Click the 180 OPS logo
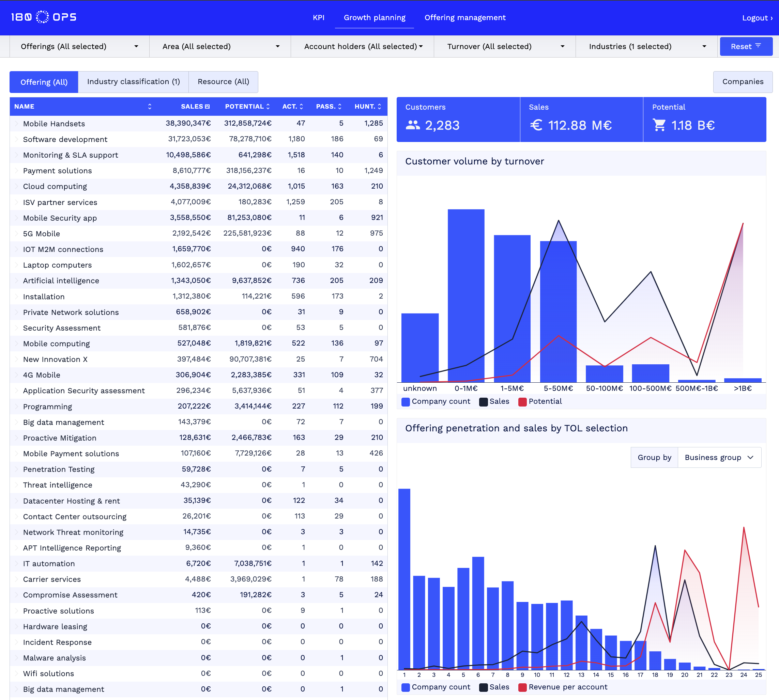Viewport: 779px width, 700px height. pyautogui.click(x=44, y=17)
